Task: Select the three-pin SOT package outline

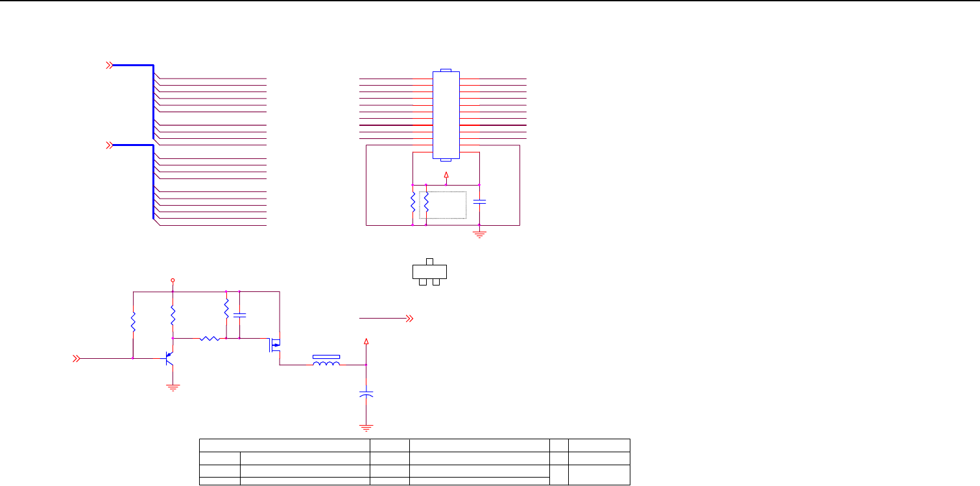Action: (429, 272)
